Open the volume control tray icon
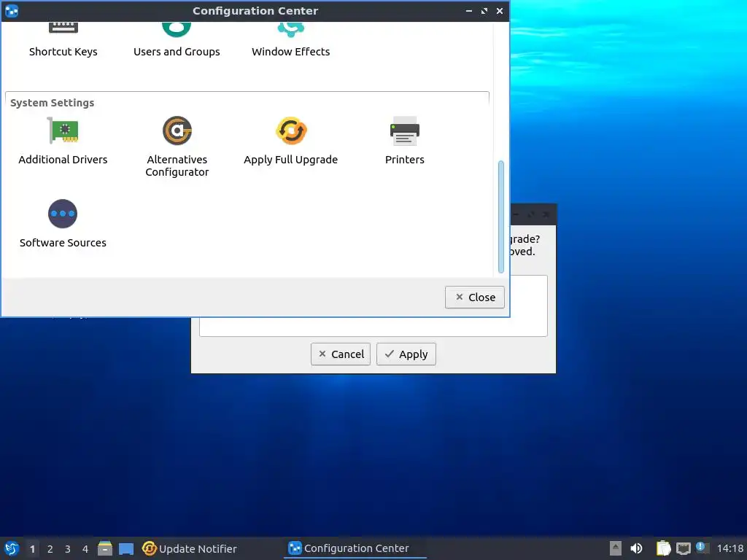The width and height of the screenshot is (747, 560). tap(636, 548)
